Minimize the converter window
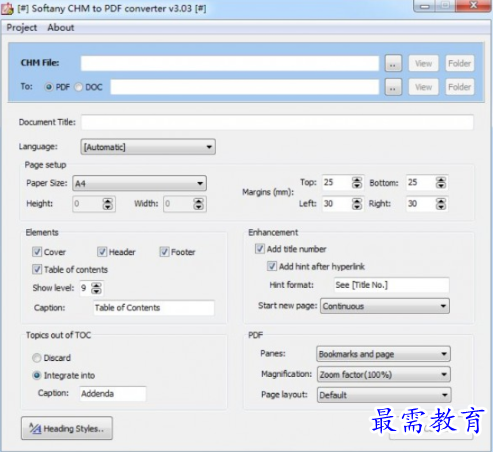This screenshot has width=493, height=452. pyautogui.click(x=425, y=6)
